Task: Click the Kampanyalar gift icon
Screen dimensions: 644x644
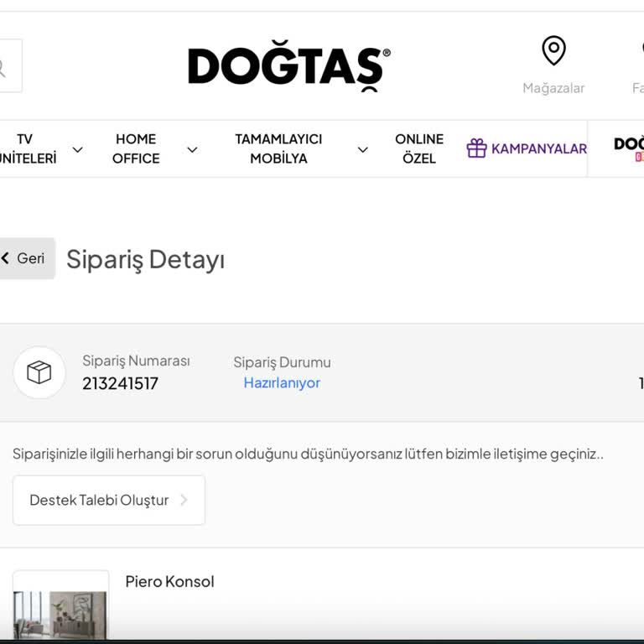Action: tap(476, 148)
